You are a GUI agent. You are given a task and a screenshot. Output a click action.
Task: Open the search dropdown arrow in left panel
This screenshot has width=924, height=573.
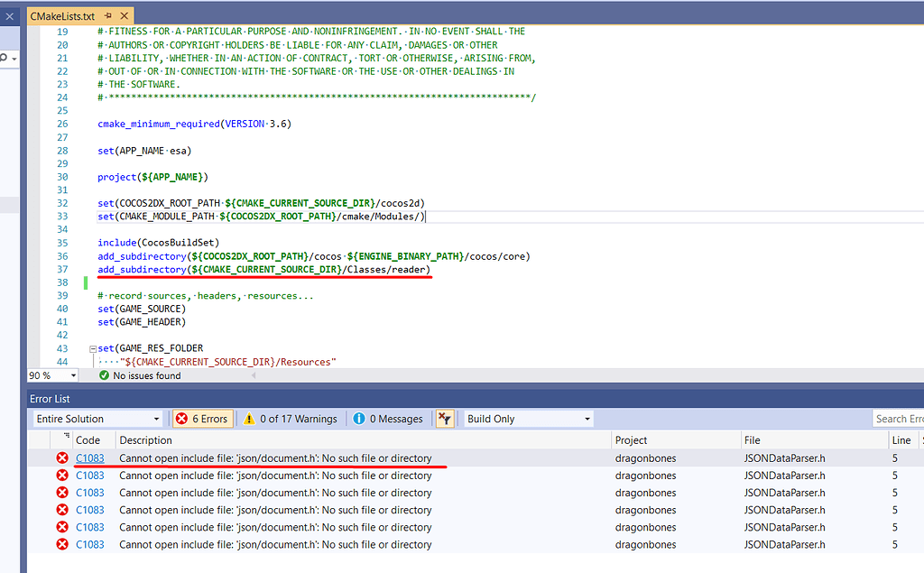click(x=14, y=59)
